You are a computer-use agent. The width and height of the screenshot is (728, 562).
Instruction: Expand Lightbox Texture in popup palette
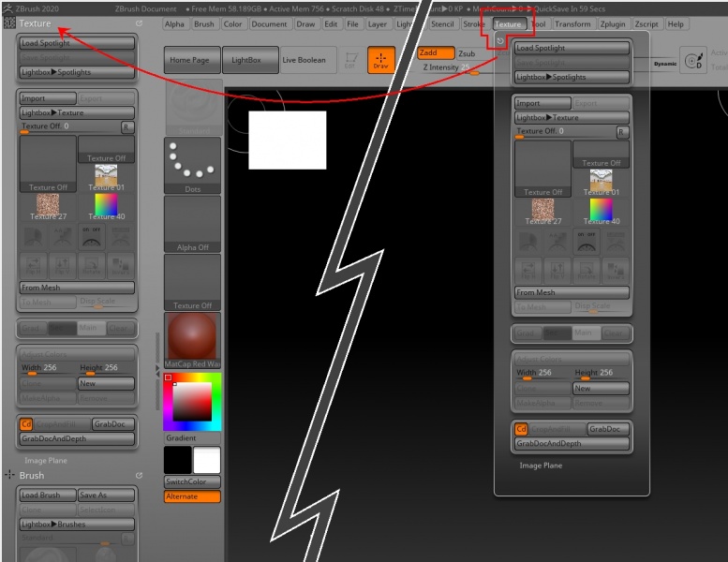click(x=572, y=117)
